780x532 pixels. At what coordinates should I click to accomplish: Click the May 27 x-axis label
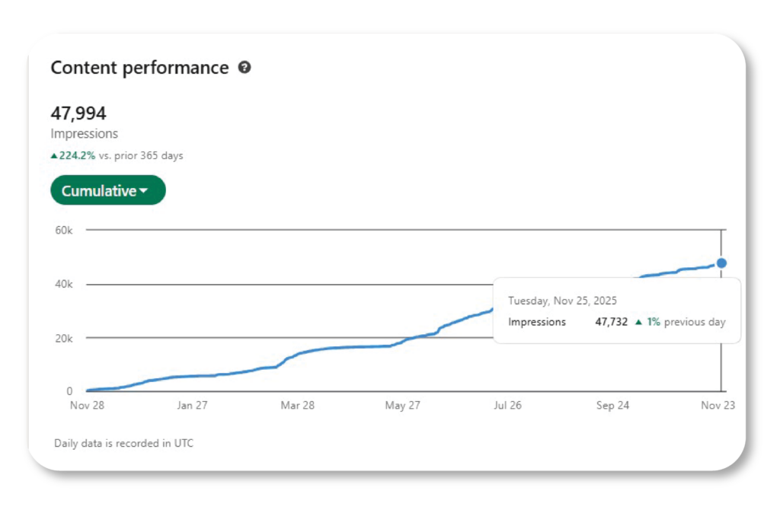(402, 406)
